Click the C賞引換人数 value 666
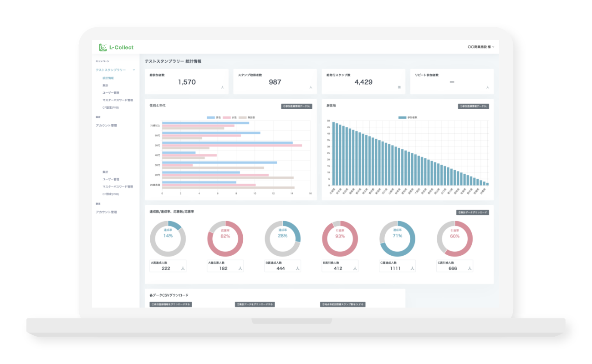 coord(453,268)
